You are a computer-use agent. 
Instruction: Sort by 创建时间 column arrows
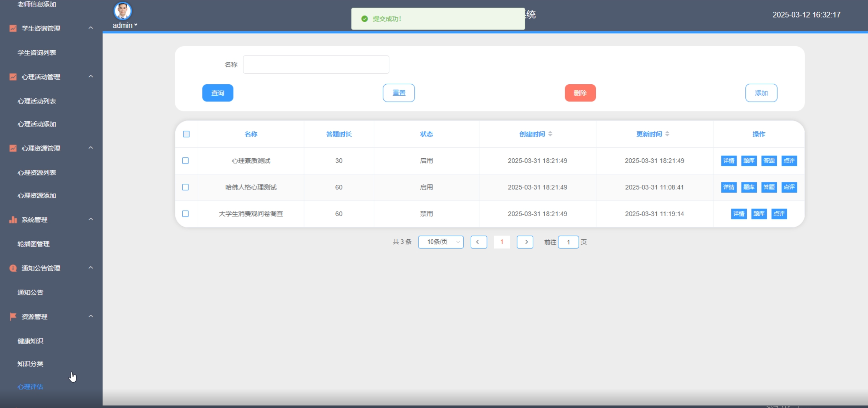click(550, 134)
